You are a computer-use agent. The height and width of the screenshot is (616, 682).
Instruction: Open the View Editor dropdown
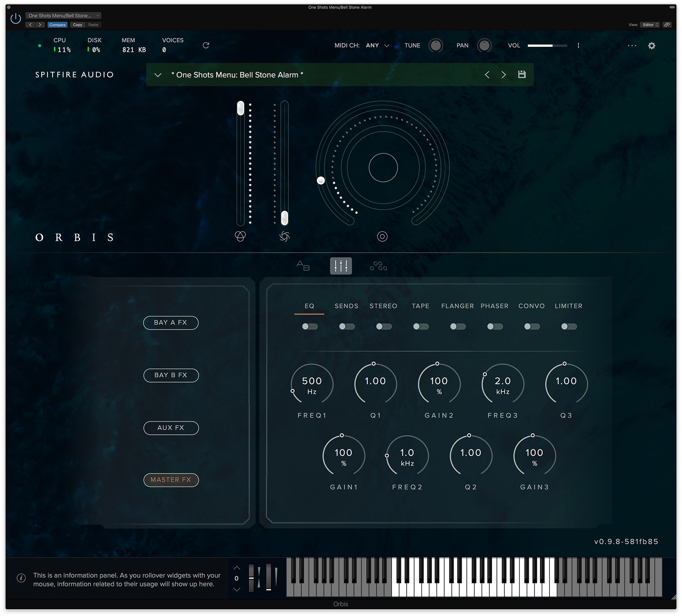650,25
